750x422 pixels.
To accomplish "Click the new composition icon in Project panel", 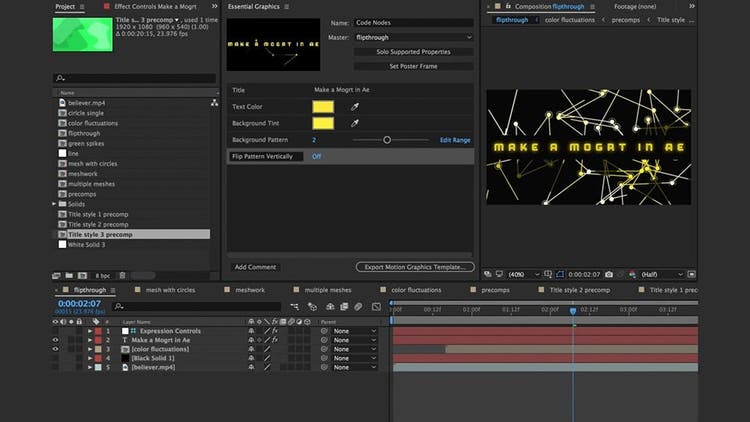I will [x=82, y=275].
